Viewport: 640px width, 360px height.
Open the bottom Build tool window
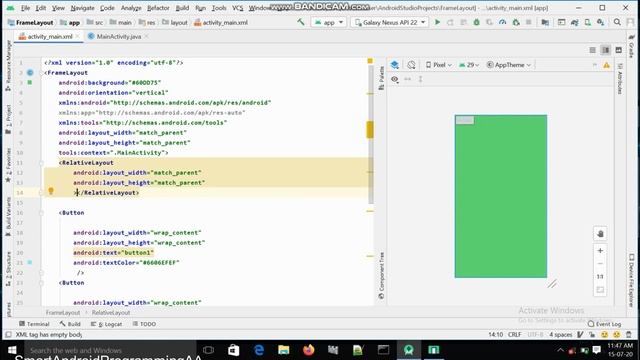click(70, 324)
